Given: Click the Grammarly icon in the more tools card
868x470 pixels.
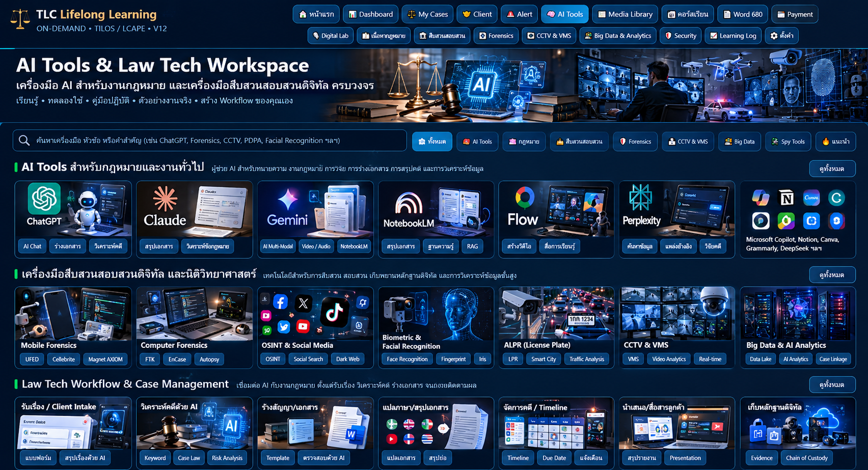Looking at the screenshot, I should [836, 198].
